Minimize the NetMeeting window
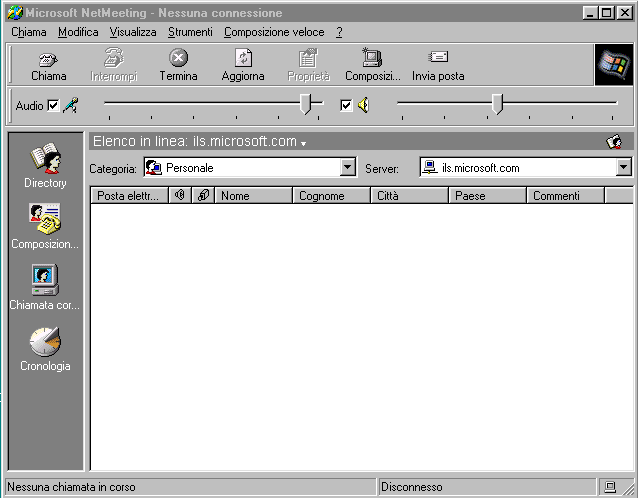Viewport: 638px width, 498px height. tap(590, 13)
